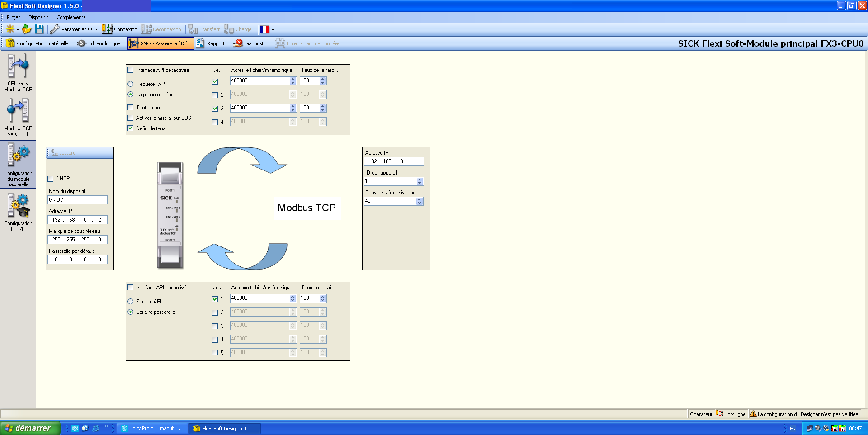Check Activer la mise à jour COS
The width and height of the screenshot is (868, 435).
tap(131, 118)
